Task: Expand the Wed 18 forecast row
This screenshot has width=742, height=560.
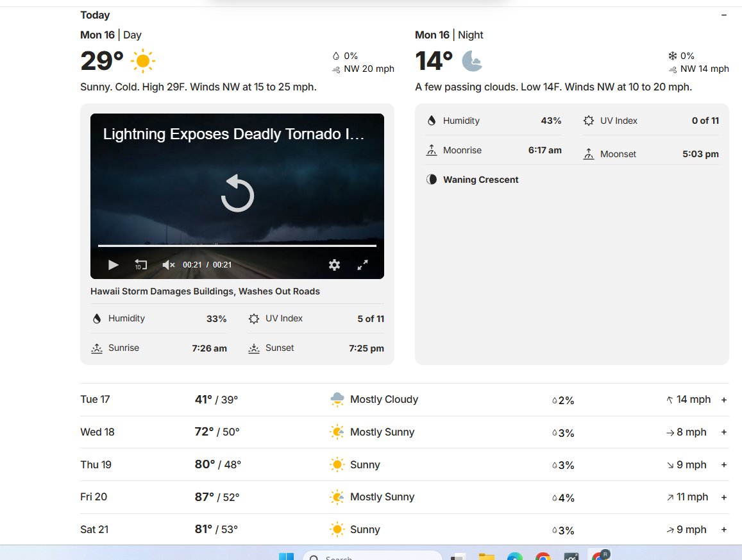Action: (723, 432)
